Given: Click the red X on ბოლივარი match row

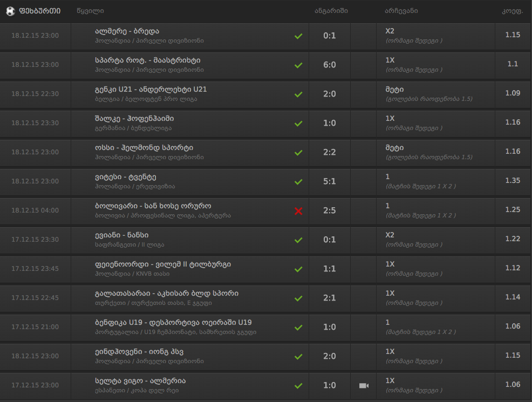Looking at the screenshot, I should coord(298,212).
